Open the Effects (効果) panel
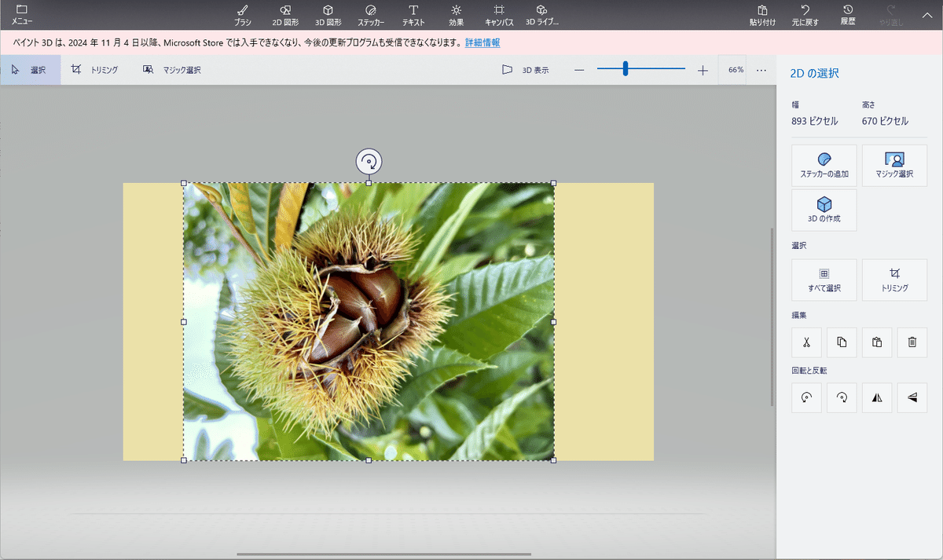 (x=456, y=14)
